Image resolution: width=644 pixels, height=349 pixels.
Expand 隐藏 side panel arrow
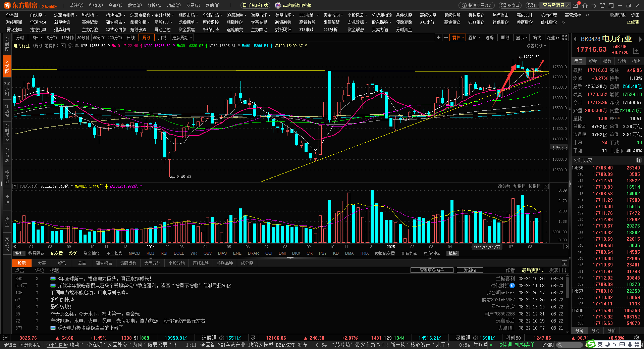[x=553, y=38]
